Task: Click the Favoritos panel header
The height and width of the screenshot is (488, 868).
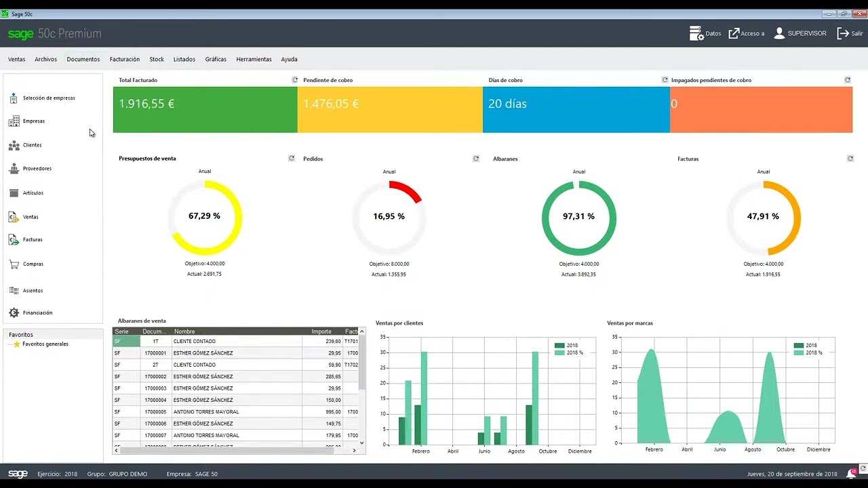Action: [x=53, y=335]
